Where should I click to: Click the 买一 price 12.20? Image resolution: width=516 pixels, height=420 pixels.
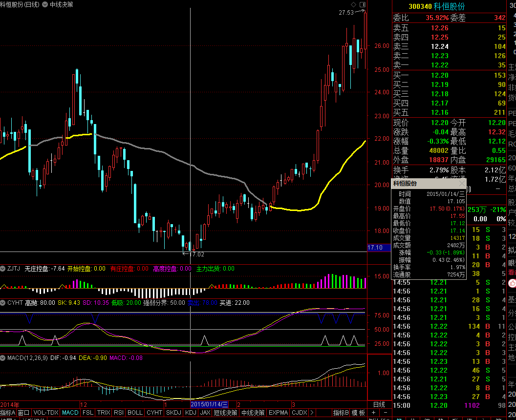tap(440, 75)
